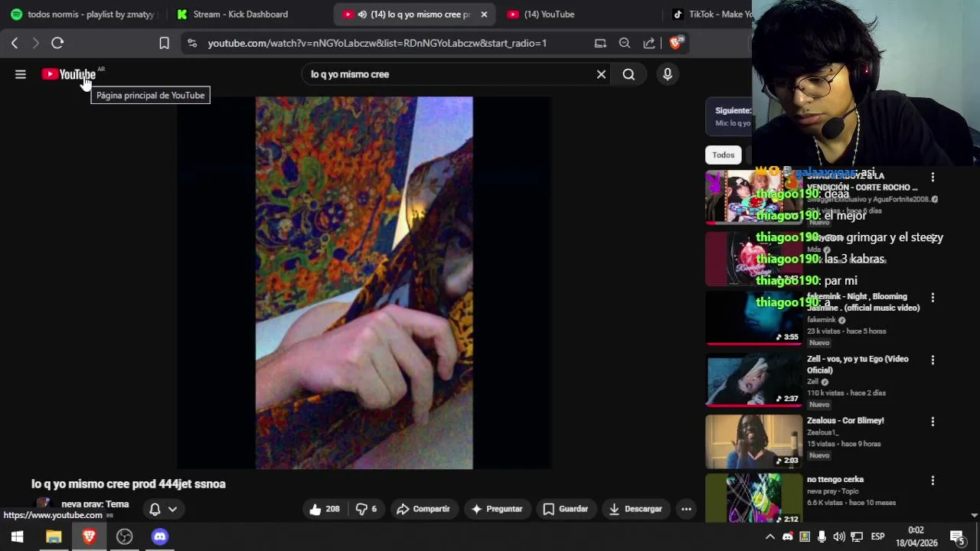Open fakemink video thumbnail 3:55
This screenshot has height=551, width=980.
pyautogui.click(x=754, y=318)
